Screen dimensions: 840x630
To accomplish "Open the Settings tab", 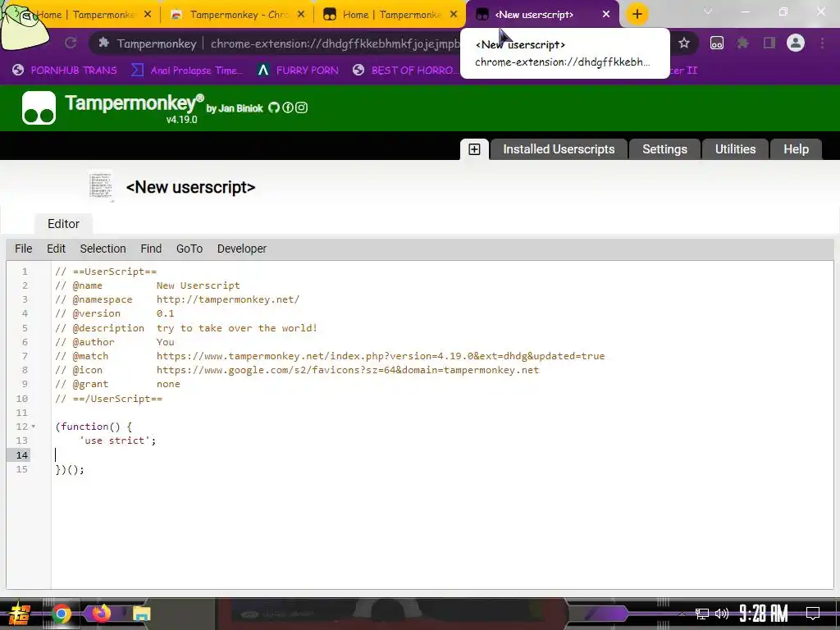I will point(664,149).
